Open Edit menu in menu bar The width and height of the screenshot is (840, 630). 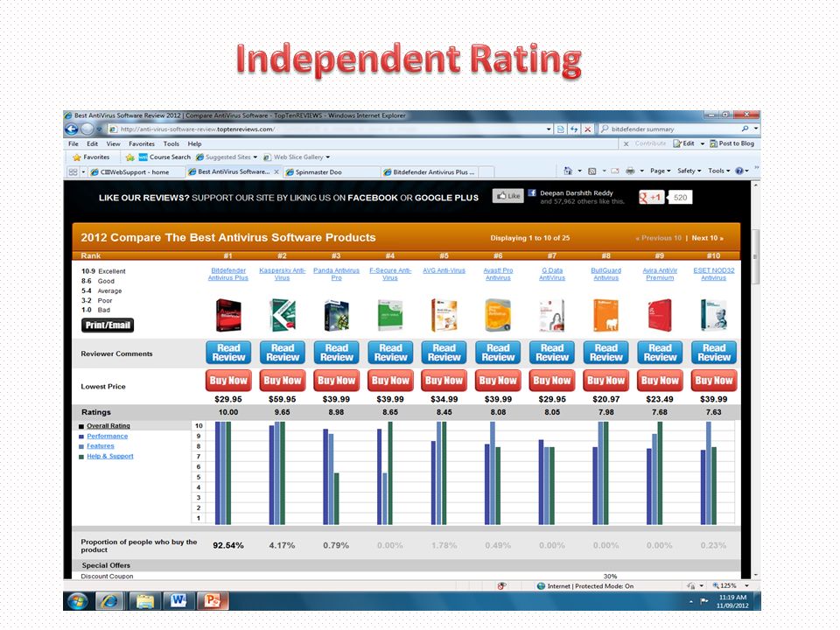93,143
